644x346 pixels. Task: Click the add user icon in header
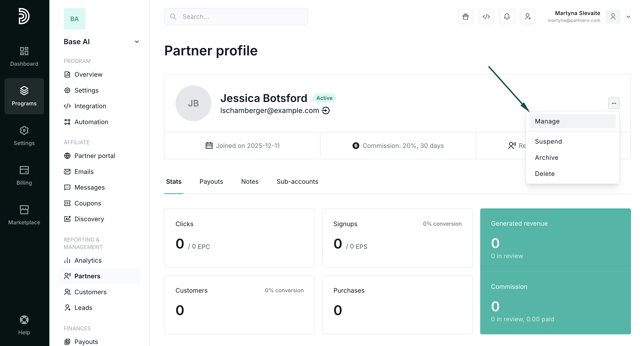click(527, 17)
